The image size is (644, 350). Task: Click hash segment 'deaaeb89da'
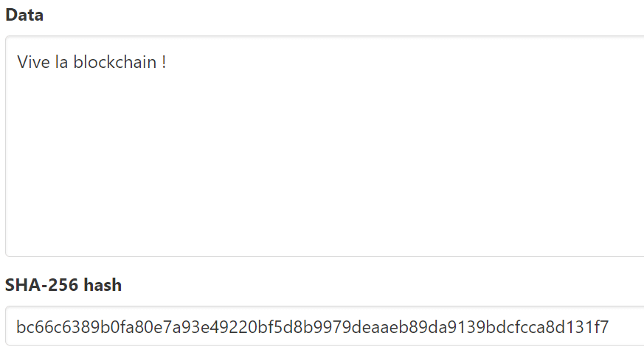396,327
